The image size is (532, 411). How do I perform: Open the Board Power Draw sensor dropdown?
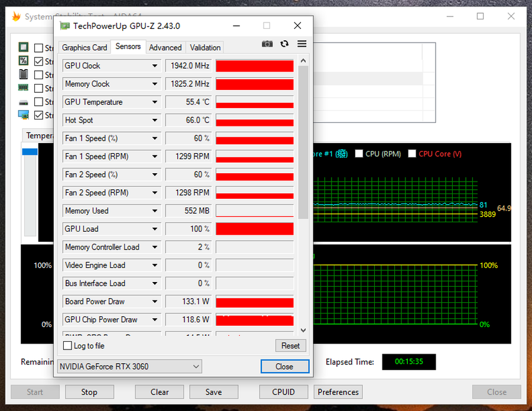coord(155,302)
